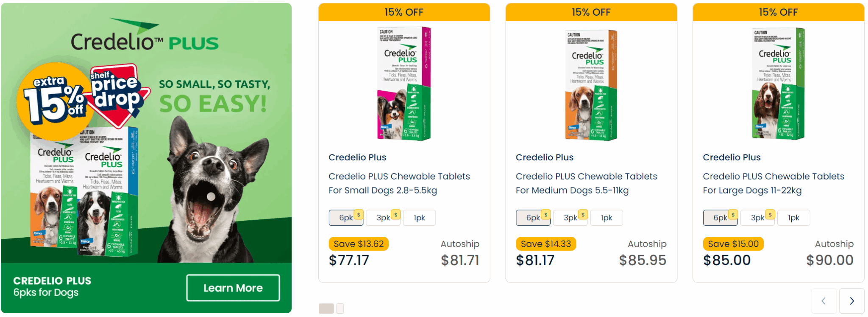Pick the 3pk size for Large Dogs

(x=757, y=218)
